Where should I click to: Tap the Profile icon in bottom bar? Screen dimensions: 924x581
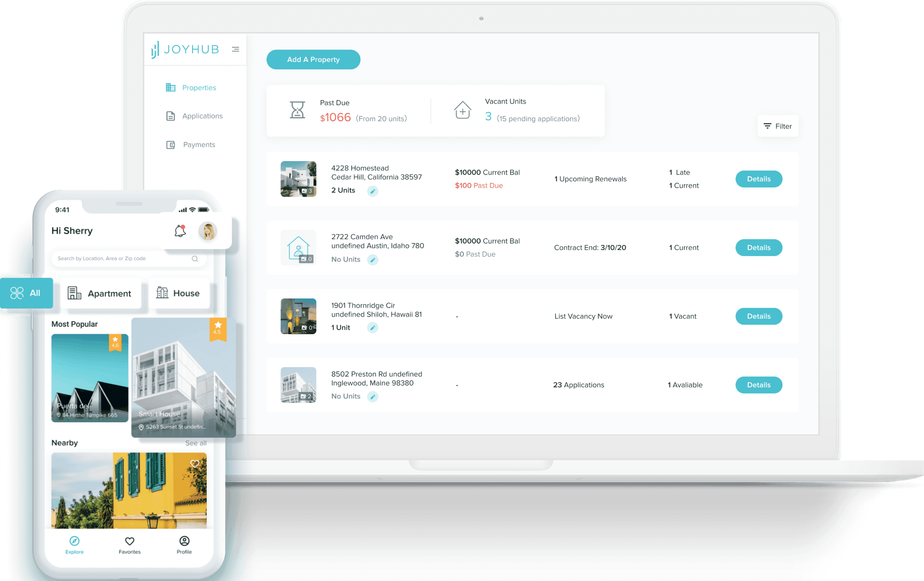(184, 541)
